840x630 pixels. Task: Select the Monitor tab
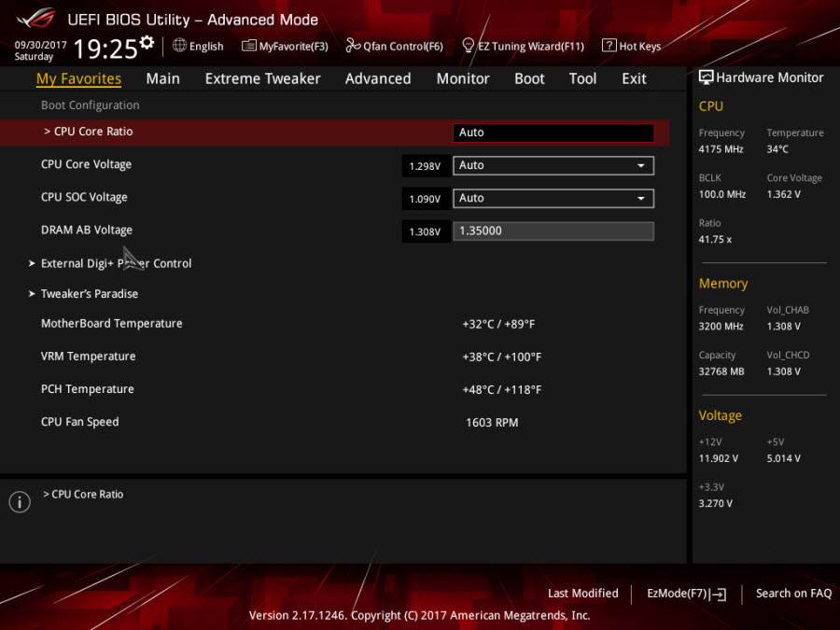point(463,78)
